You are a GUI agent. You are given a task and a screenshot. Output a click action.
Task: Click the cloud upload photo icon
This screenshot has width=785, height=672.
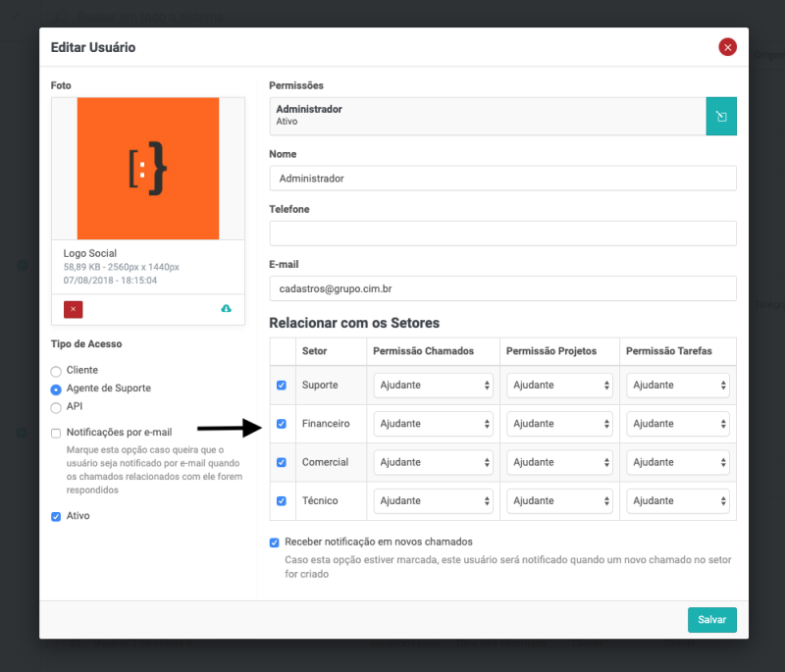point(227,309)
